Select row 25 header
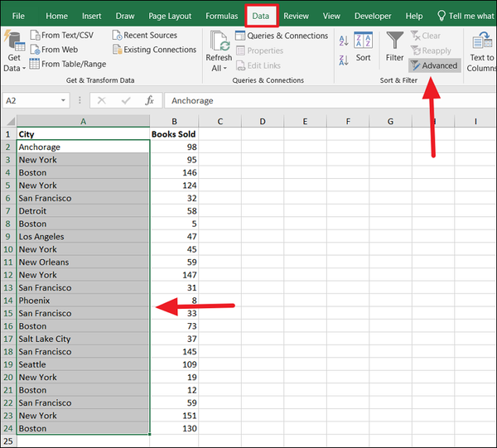Viewport: 497px width, 448px height. [x=8, y=441]
